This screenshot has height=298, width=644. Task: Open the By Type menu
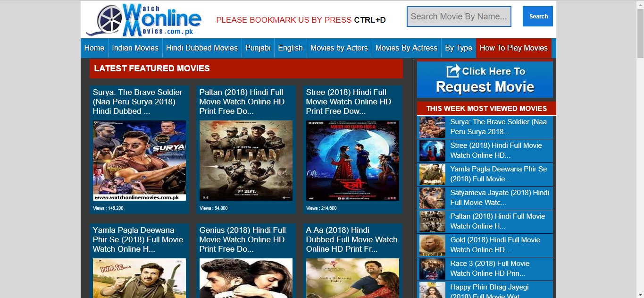click(459, 48)
